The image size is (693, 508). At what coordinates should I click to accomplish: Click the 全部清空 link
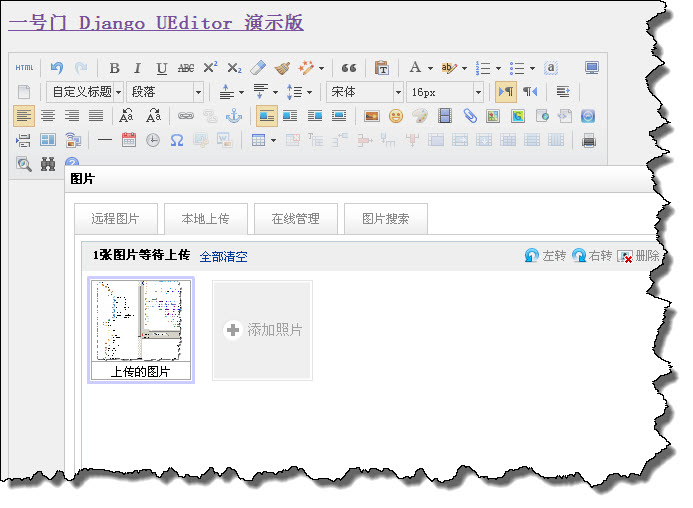[x=224, y=256]
